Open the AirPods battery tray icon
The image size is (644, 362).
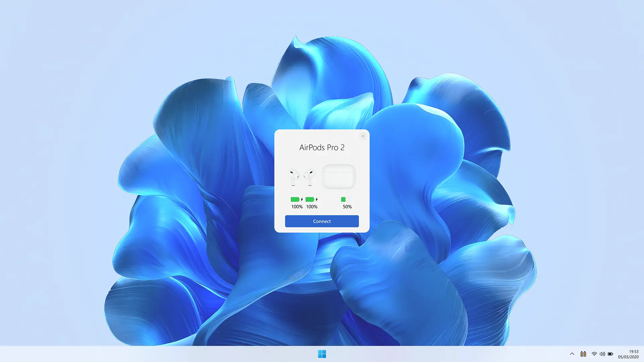tap(583, 354)
